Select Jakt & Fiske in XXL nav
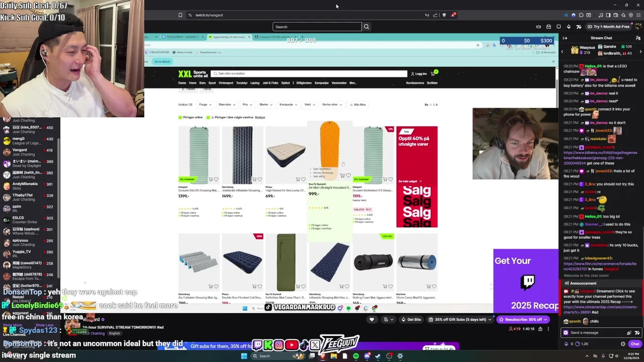This screenshot has width=644, height=362. pyautogui.click(x=270, y=83)
